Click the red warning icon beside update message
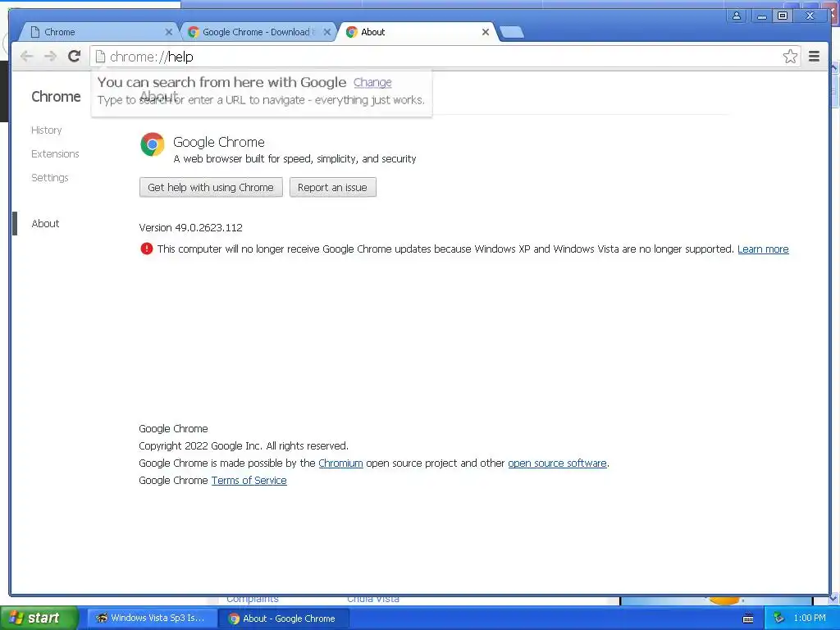The width and height of the screenshot is (840, 630). [146, 249]
